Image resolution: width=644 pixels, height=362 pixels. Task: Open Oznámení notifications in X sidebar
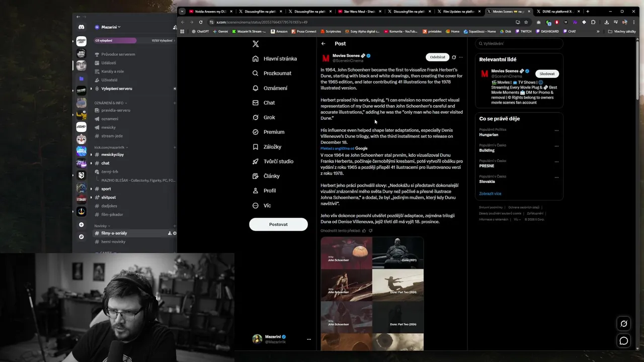(x=270, y=88)
